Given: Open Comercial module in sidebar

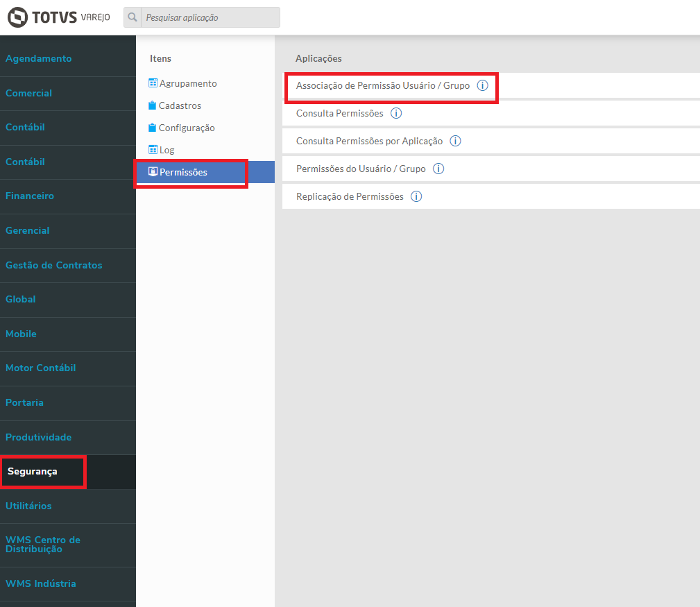Looking at the screenshot, I should click(68, 93).
